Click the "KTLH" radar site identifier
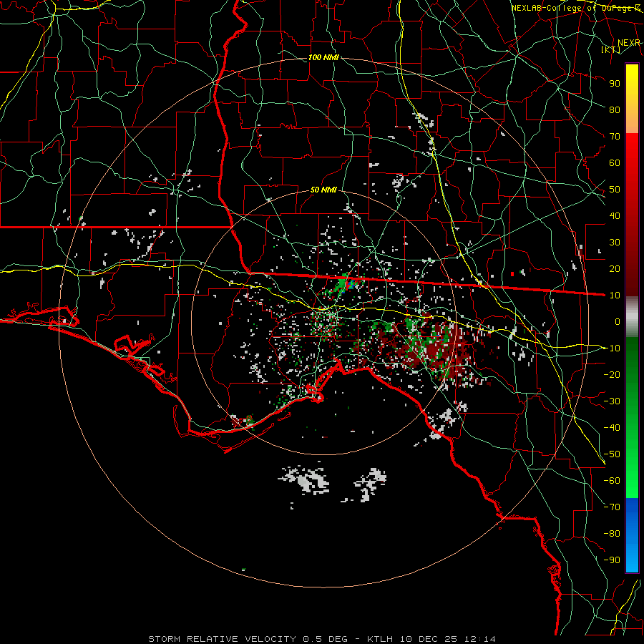The width and height of the screenshot is (644, 644). (380, 639)
